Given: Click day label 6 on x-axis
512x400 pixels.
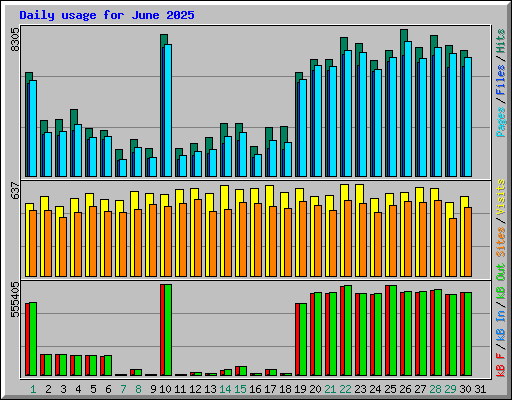Looking at the screenshot, I should pos(108,389).
